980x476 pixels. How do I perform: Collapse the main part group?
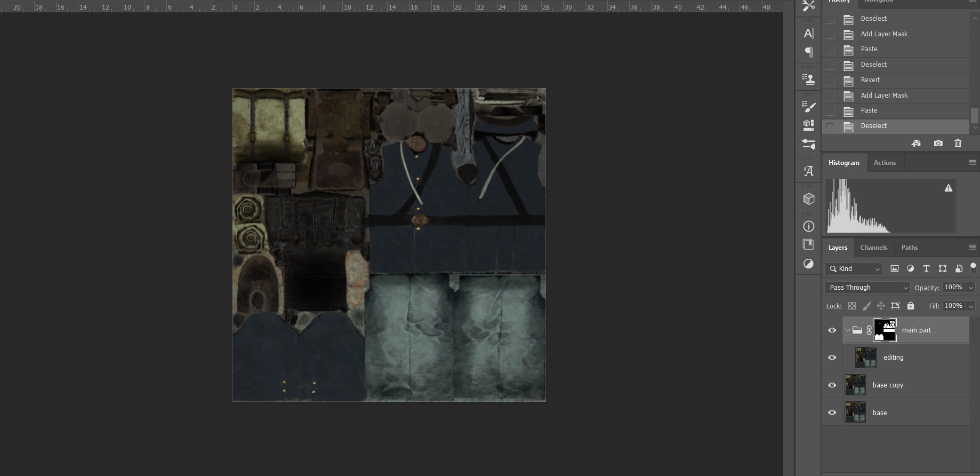click(847, 330)
